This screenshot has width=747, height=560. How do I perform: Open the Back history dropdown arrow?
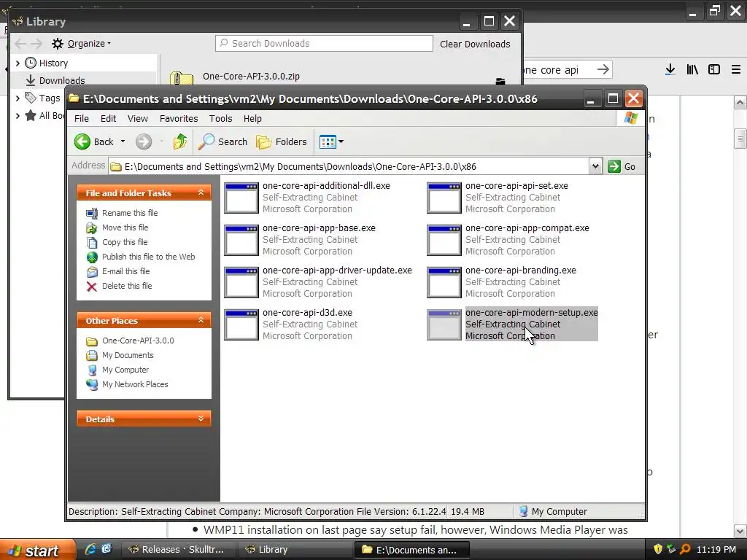pyautogui.click(x=123, y=141)
